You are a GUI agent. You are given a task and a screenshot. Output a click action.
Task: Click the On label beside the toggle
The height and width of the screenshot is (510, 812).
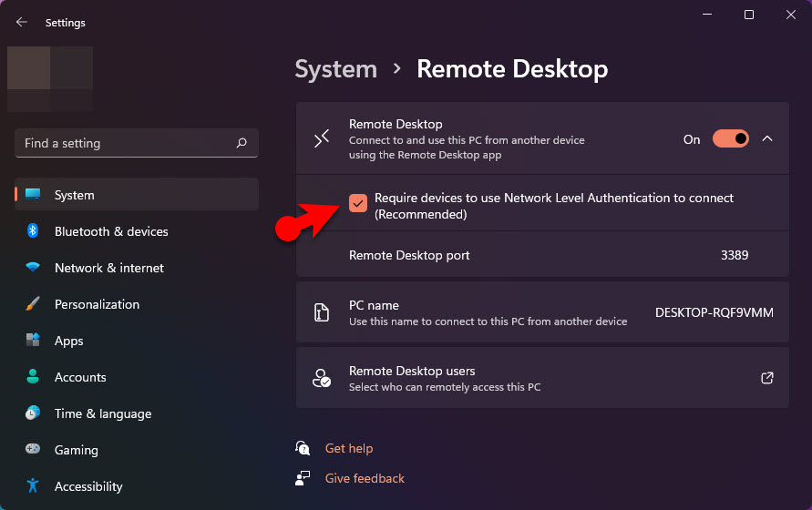click(692, 139)
